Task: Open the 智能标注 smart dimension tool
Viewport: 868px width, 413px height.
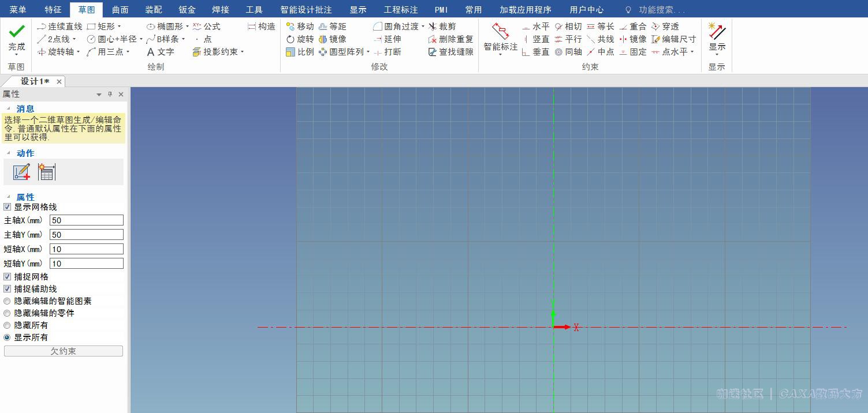Action: click(500, 39)
